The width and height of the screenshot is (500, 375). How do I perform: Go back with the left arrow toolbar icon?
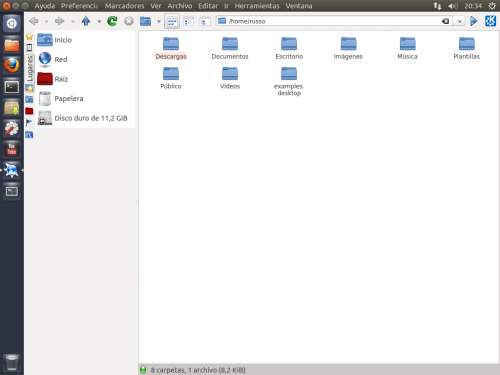pyautogui.click(x=33, y=21)
